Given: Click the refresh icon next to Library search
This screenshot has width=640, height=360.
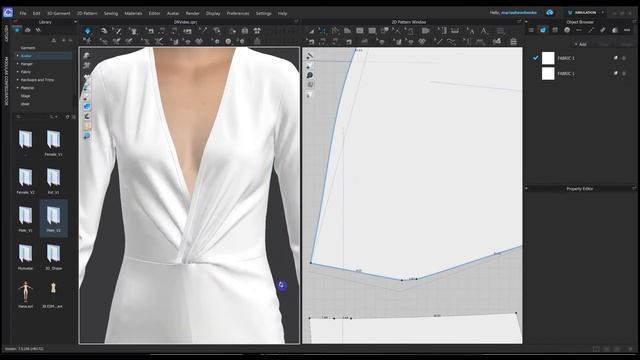Looking at the screenshot, I should pos(67,117).
